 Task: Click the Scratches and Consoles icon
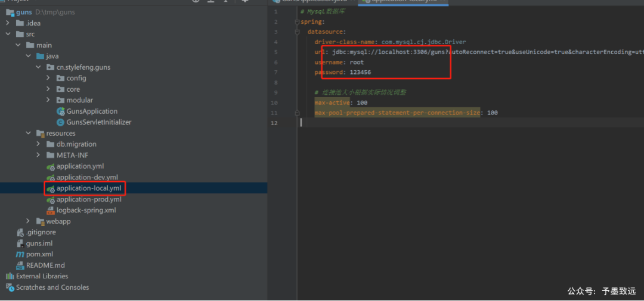pyautogui.click(x=10, y=287)
